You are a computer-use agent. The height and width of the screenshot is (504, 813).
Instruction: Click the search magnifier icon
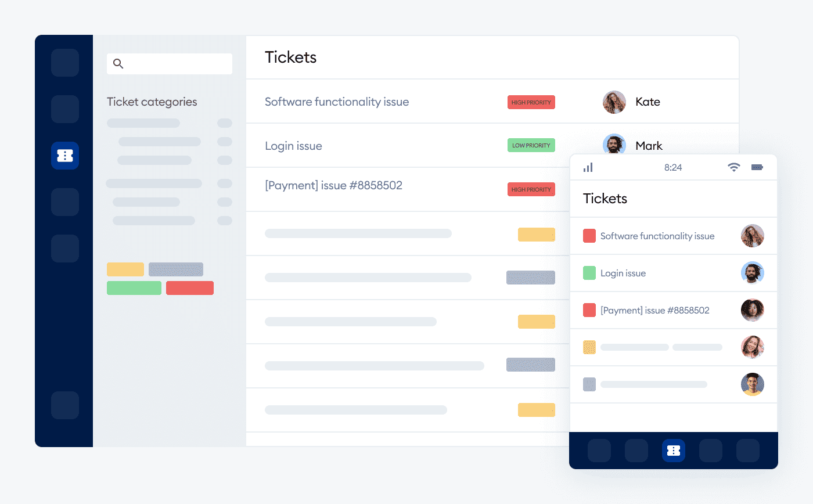pos(118,64)
